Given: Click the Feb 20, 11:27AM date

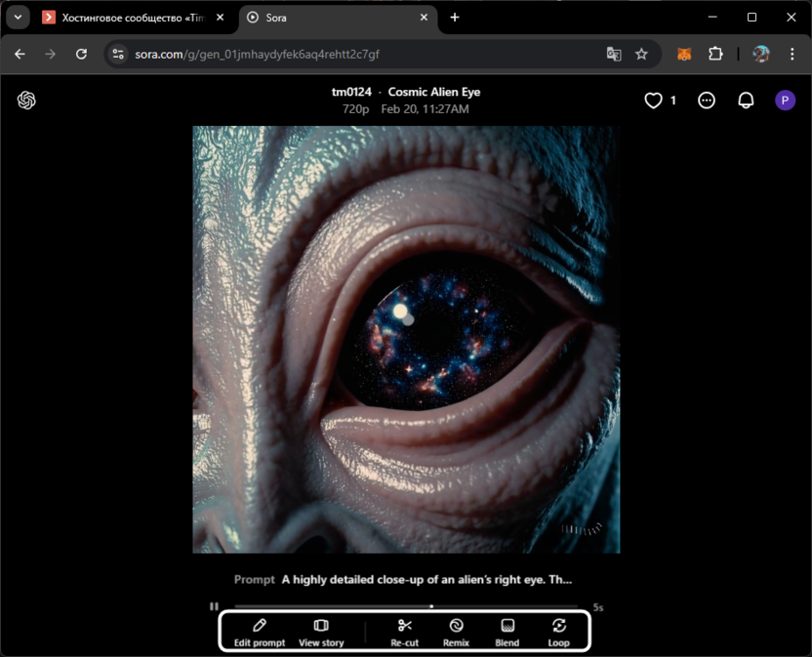Looking at the screenshot, I should tap(425, 108).
